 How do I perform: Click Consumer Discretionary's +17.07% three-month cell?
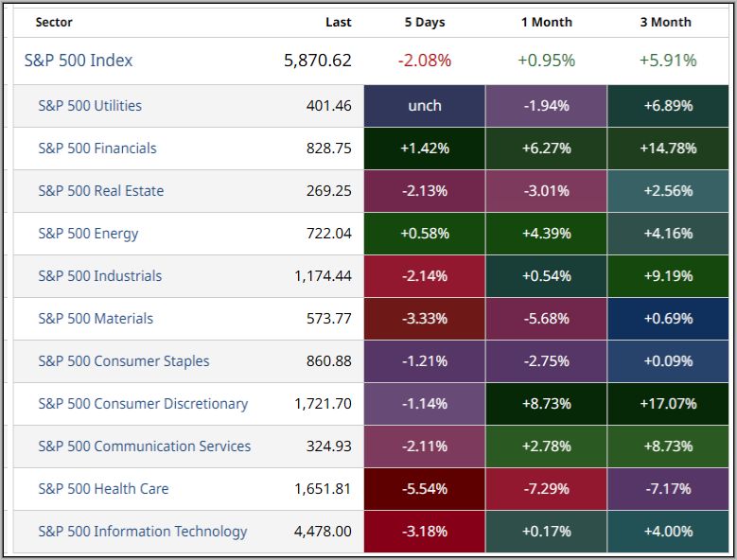click(x=669, y=404)
